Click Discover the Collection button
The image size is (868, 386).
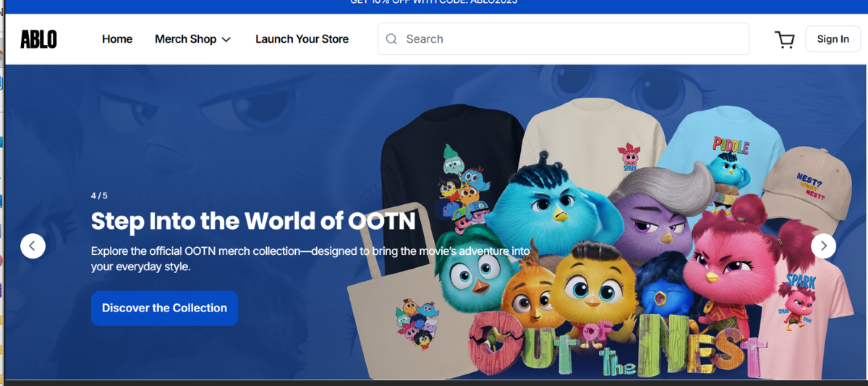tap(164, 308)
